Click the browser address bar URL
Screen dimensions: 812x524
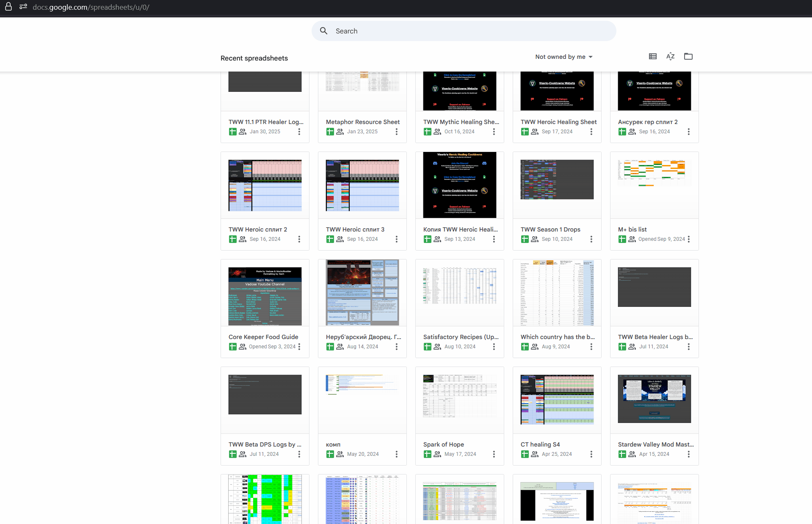click(x=91, y=7)
